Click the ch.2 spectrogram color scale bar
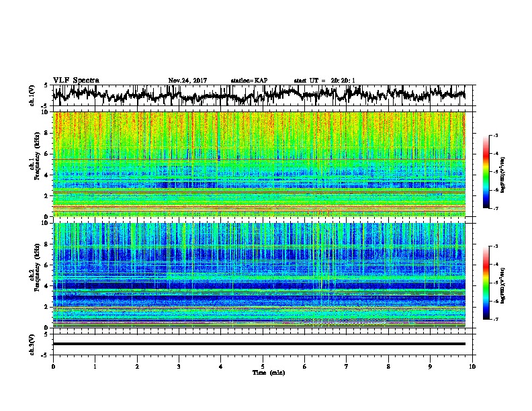The width and height of the screenshot is (532, 411). [486, 283]
